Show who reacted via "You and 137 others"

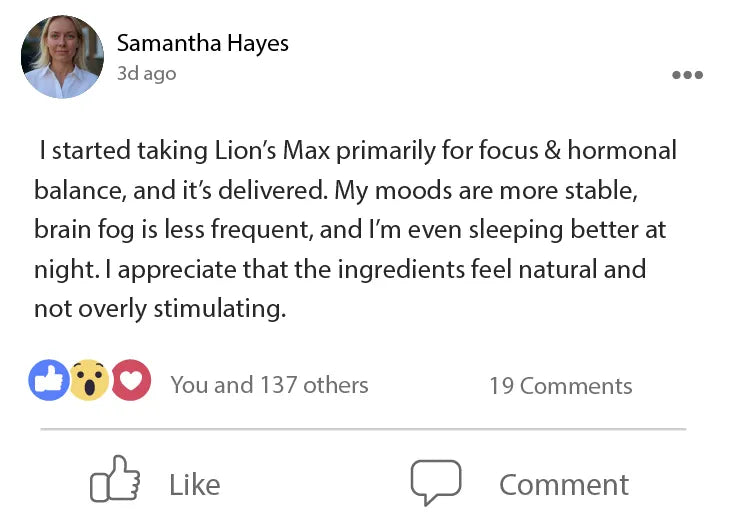pyautogui.click(x=269, y=385)
